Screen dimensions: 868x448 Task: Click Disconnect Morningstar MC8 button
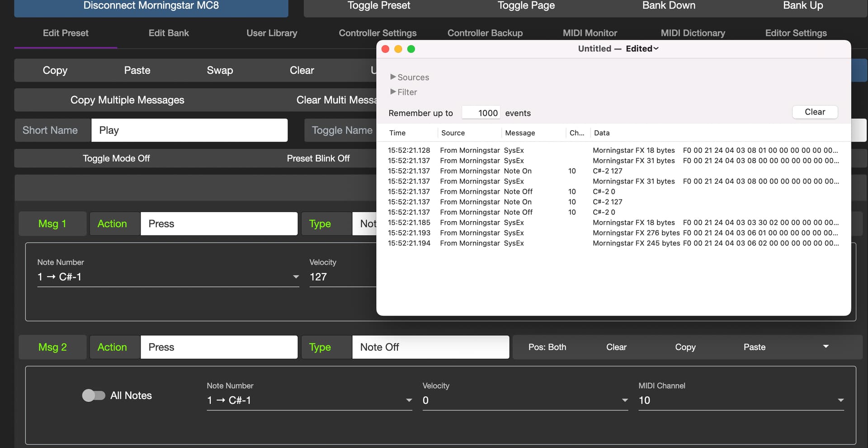151,6
